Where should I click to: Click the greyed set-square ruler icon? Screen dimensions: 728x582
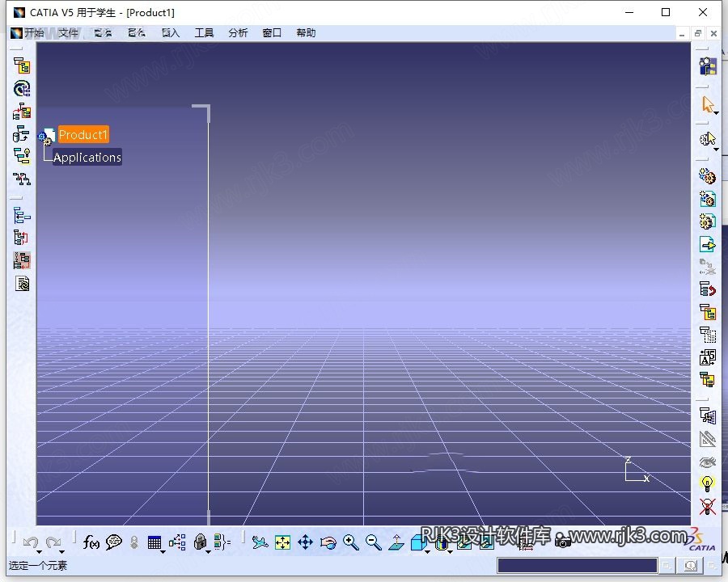coord(708,439)
